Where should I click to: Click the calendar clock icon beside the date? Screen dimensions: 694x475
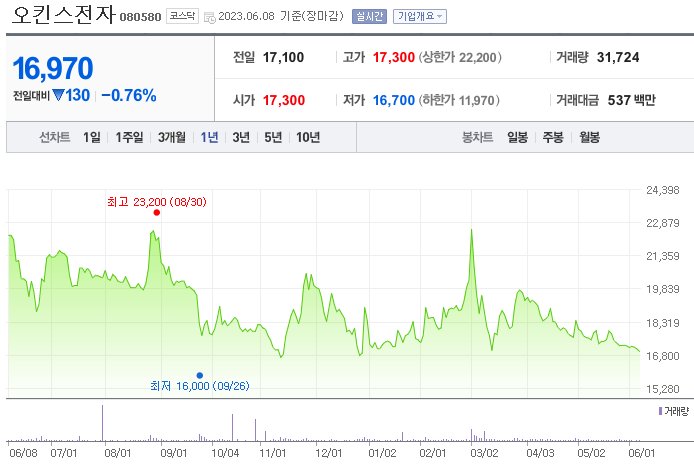pyautogui.click(x=210, y=18)
